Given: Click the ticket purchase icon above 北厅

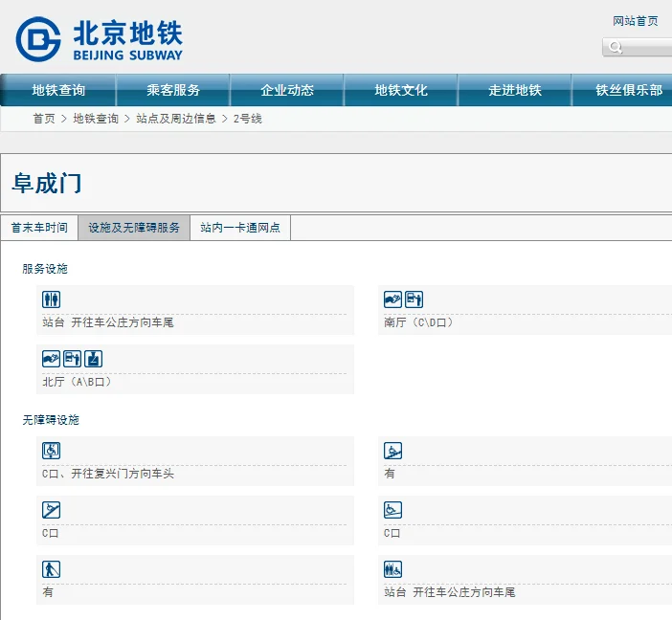Looking at the screenshot, I should pyautogui.click(x=51, y=359).
